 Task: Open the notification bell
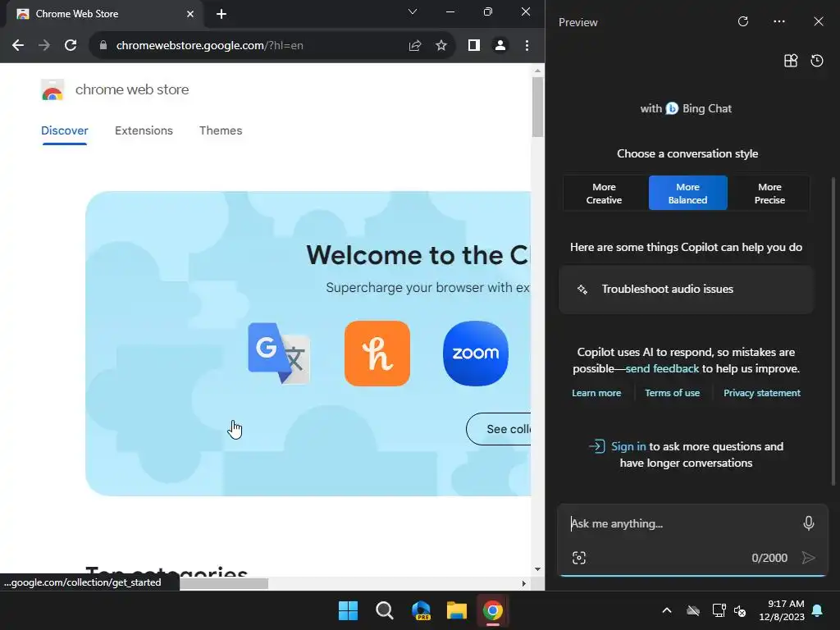click(818, 610)
